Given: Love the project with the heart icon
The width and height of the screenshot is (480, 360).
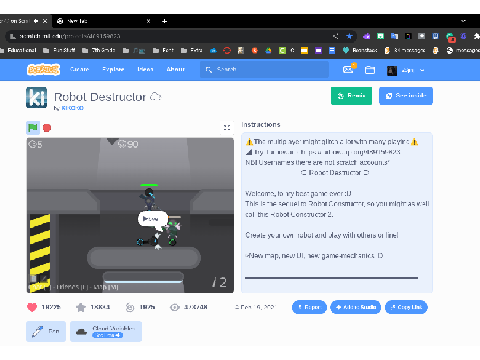Looking at the screenshot, I should click(32, 307).
